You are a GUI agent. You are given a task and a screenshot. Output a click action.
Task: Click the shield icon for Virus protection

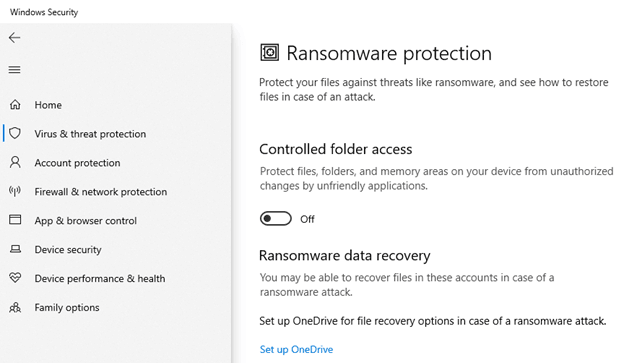click(x=15, y=133)
